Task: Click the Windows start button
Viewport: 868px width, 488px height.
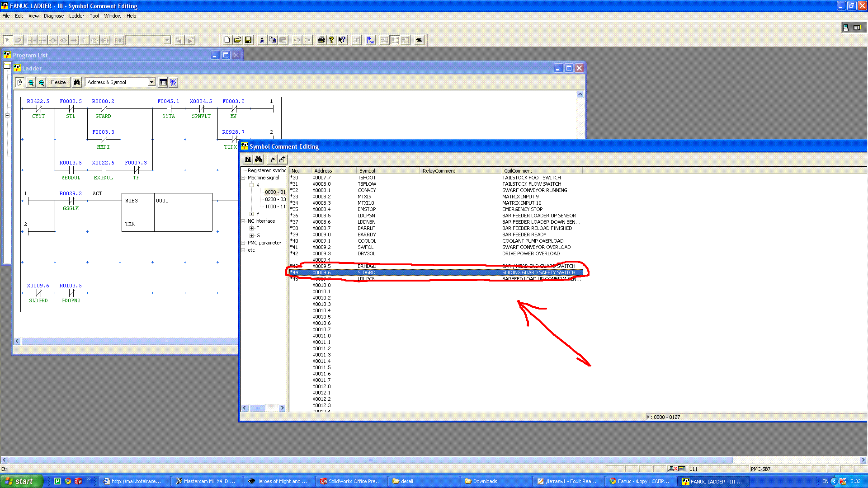Action: (x=22, y=481)
